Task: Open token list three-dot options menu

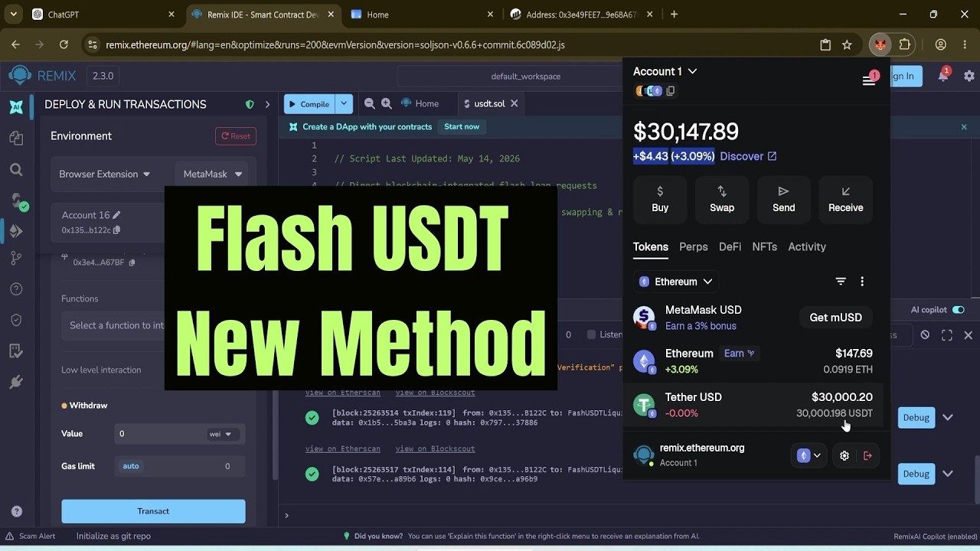Action: pos(862,282)
